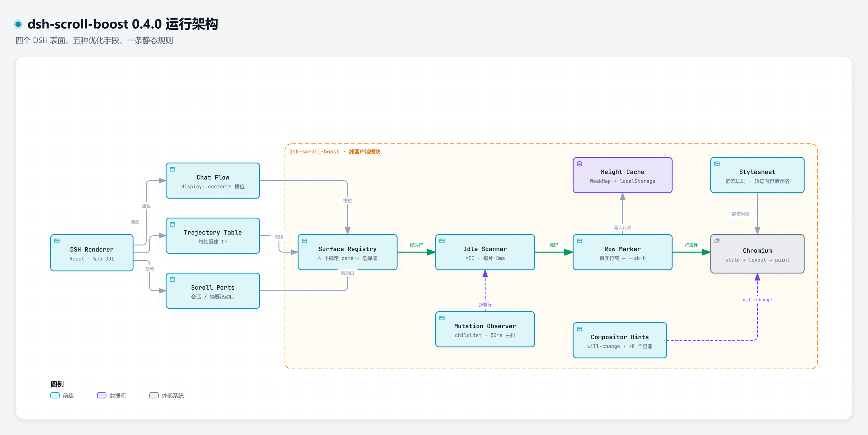Click the 新增行 edge label
This screenshot has width=868, height=435.
[485, 305]
